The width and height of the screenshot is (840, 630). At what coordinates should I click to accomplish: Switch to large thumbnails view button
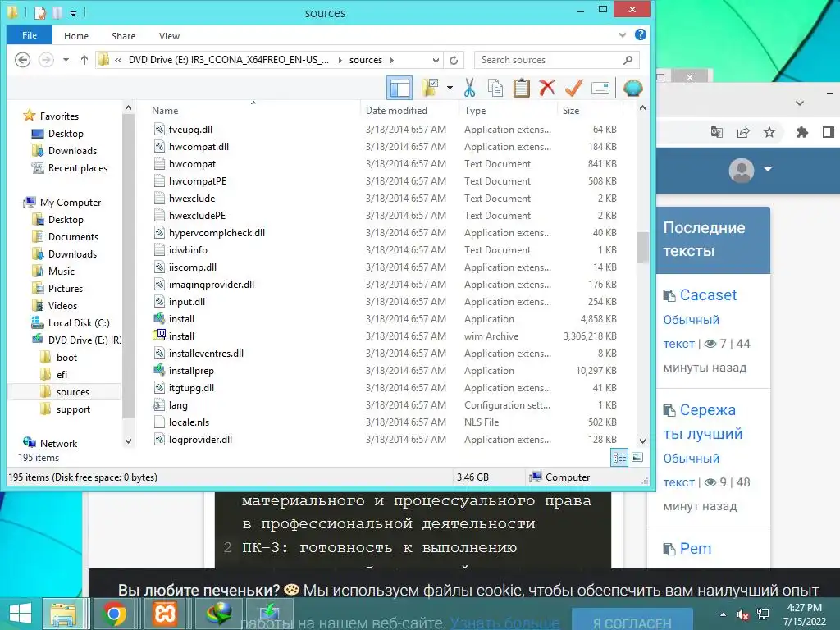pyautogui.click(x=637, y=457)
